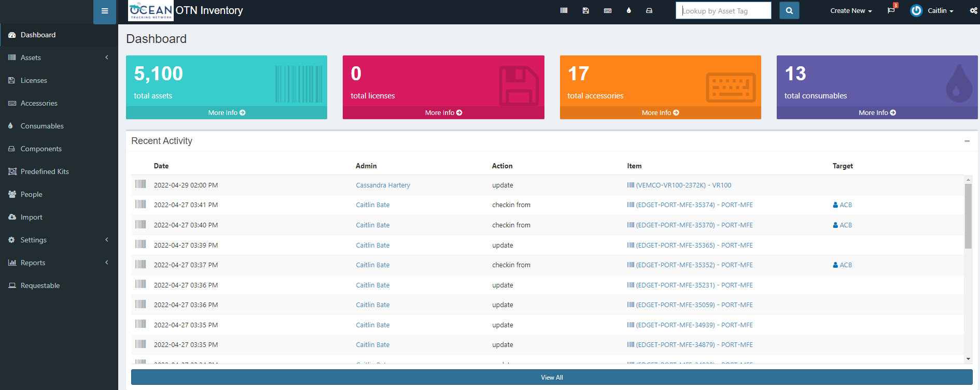Screen dimensions: 980x390
Task: Open People in the sidebar
Action: pyautogui.click(x=59, y=194)
